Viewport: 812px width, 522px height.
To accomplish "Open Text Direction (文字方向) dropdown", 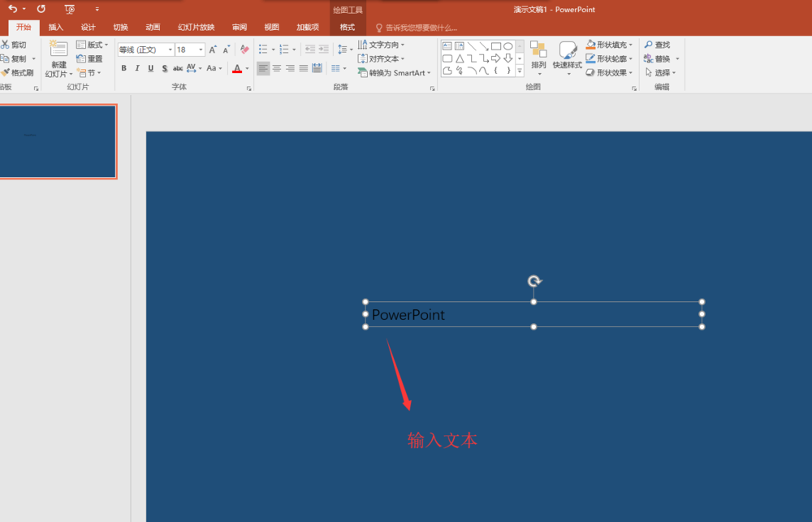I will 381,45.
